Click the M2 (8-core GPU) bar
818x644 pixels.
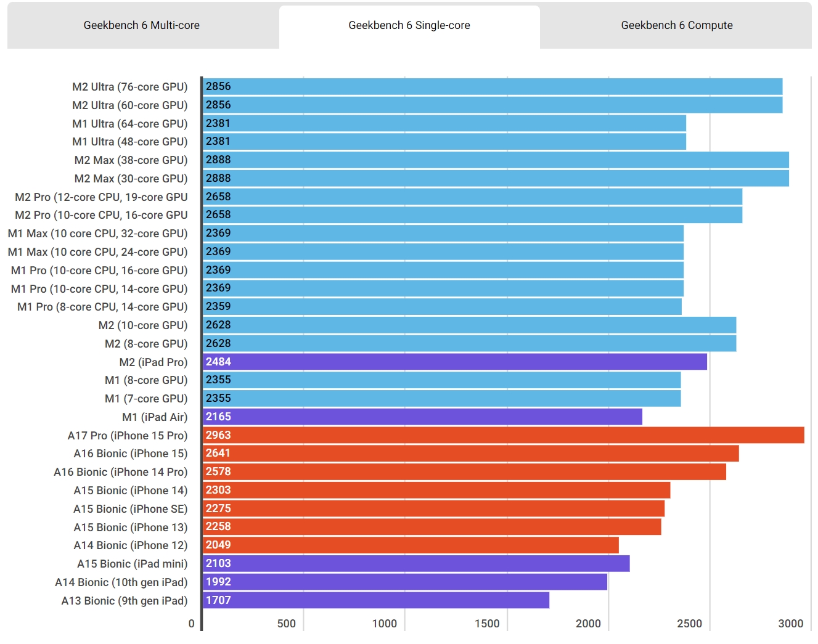[470, 343]
